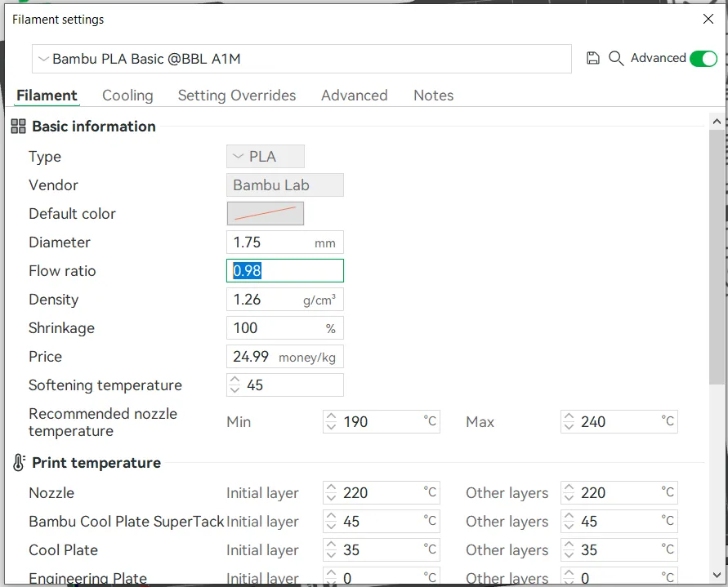Open the Default color swatch picker
Screen dimensions: 728x587
click(x=265, y=214)
